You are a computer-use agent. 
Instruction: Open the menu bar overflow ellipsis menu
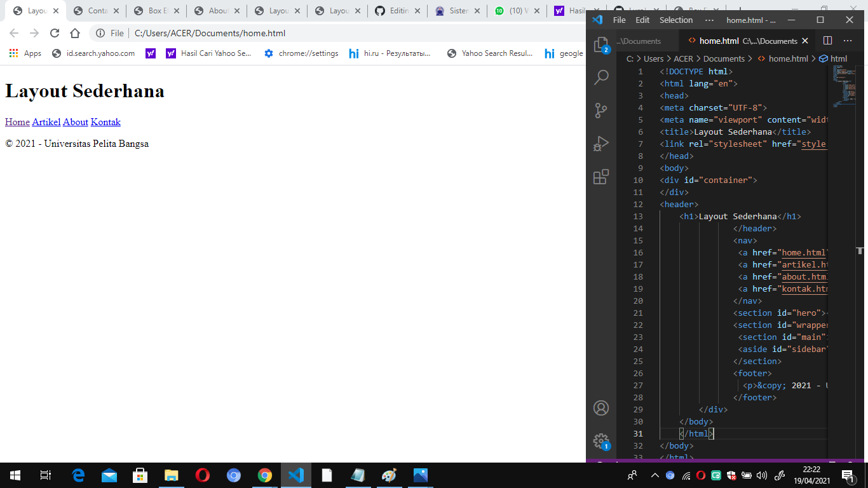(710, 20)
